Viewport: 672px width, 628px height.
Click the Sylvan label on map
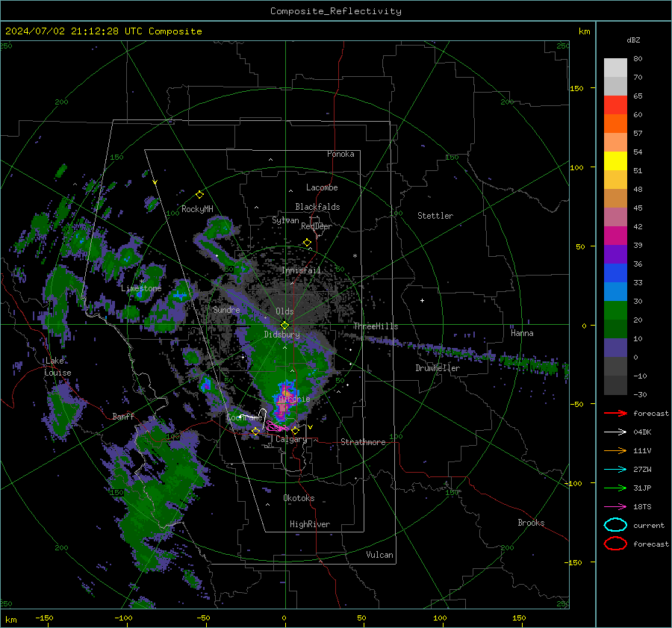click(285, 220)
